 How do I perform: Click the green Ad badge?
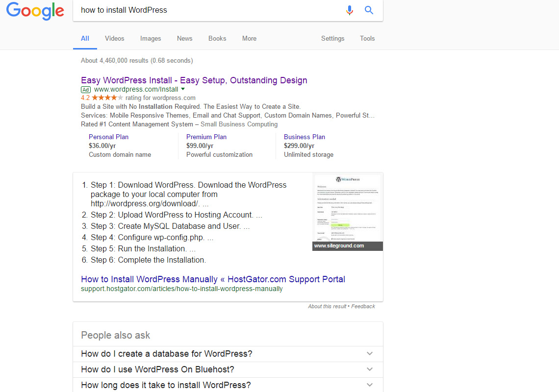(x=85, y=89)
